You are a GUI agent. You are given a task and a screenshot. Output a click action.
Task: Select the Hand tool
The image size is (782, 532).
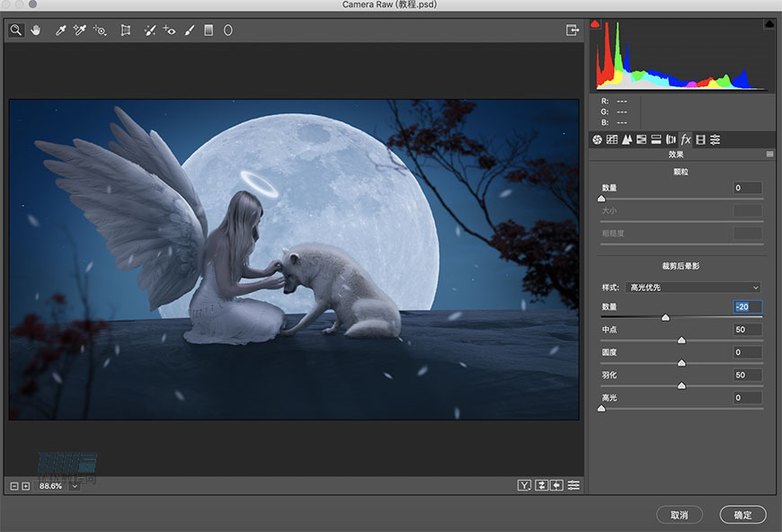(35, 31)
